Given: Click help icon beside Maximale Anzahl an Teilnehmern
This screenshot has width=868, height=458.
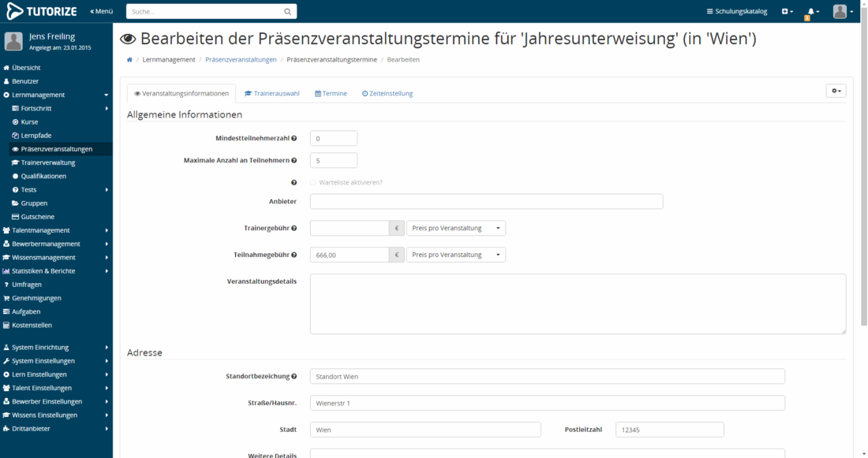Looking at the screenshot, I should [294, 160].
